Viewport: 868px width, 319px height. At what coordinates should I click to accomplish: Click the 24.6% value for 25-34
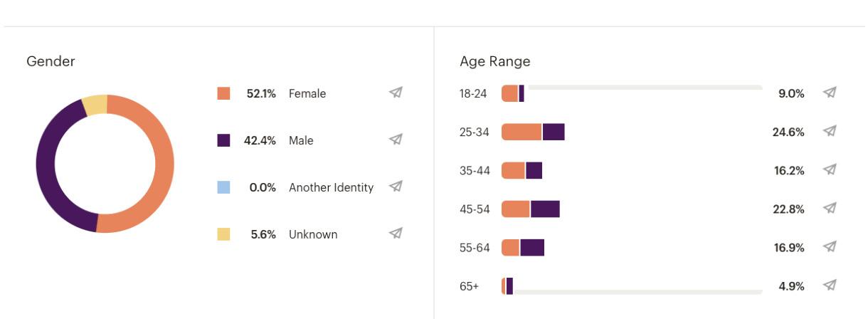pos(788,132)
